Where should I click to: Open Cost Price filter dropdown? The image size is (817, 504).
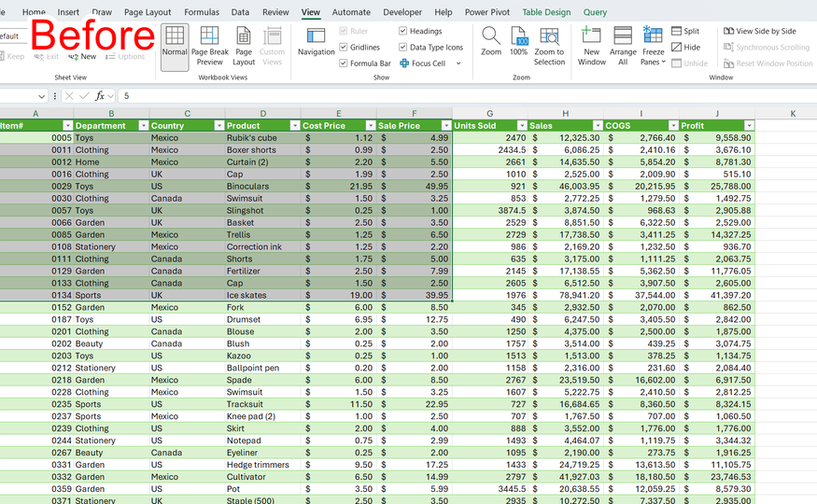(371, 125)
